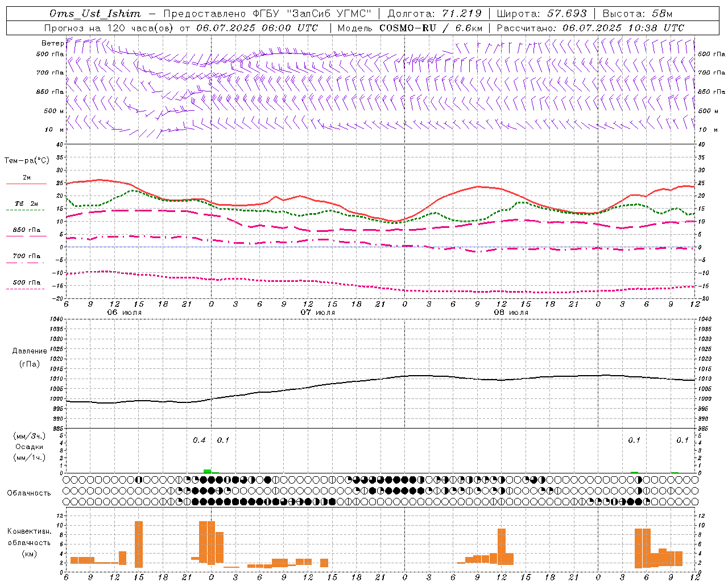Click the Облачность row label
This screenshot has width=728, height=582.
(x=29, y=493)
